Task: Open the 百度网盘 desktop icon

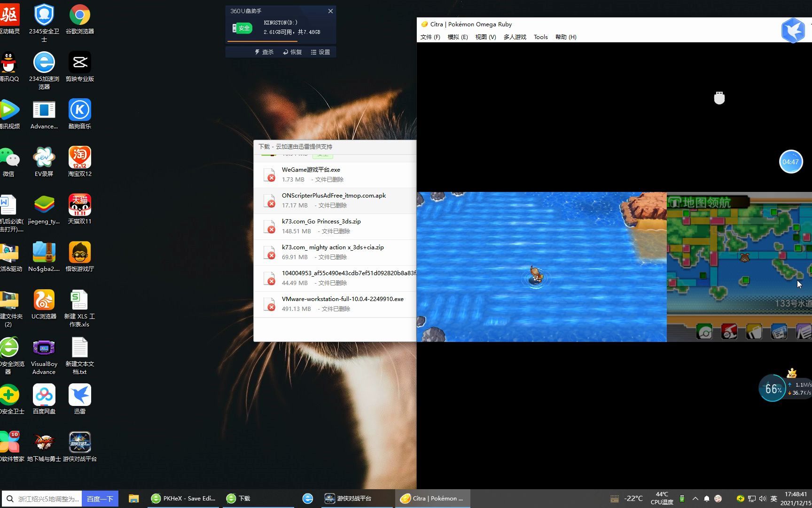Action: (44, 399)
